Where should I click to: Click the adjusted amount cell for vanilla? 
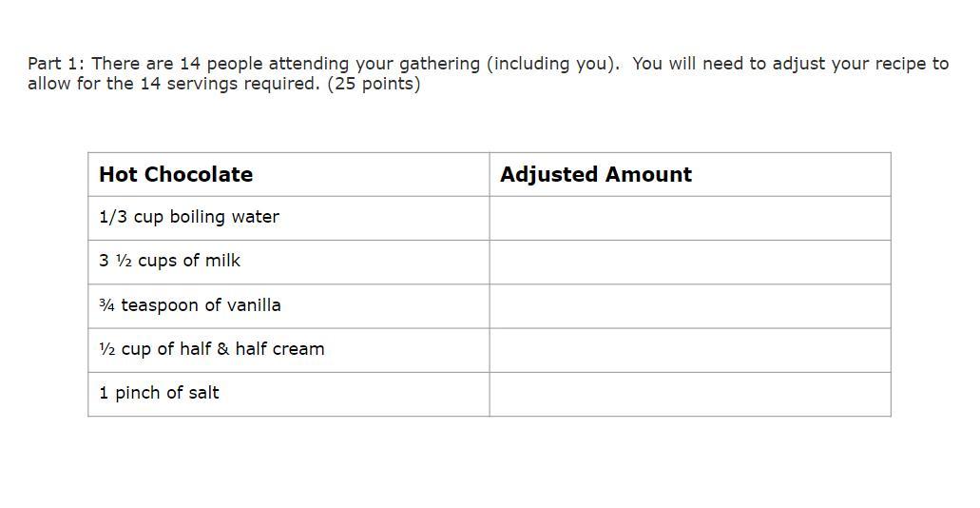(x=690, y=306)
